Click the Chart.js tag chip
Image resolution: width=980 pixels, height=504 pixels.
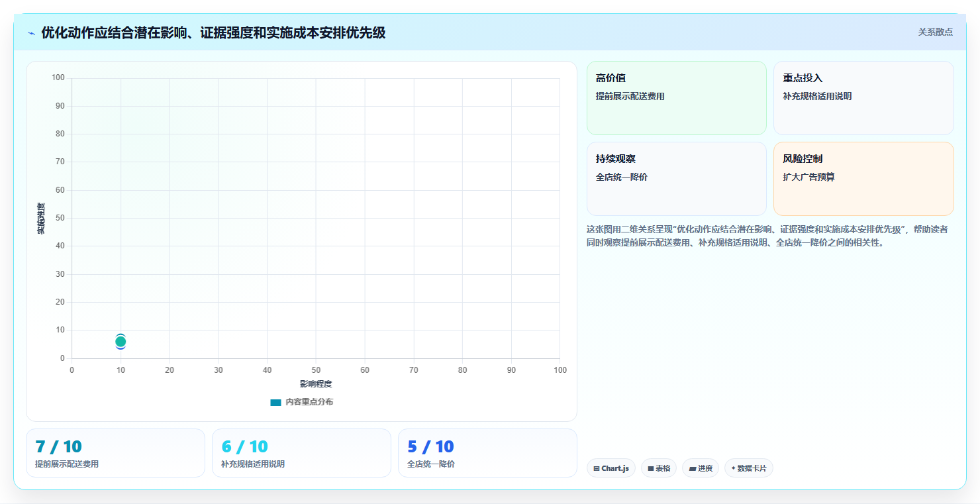click(x=611, y=468)
